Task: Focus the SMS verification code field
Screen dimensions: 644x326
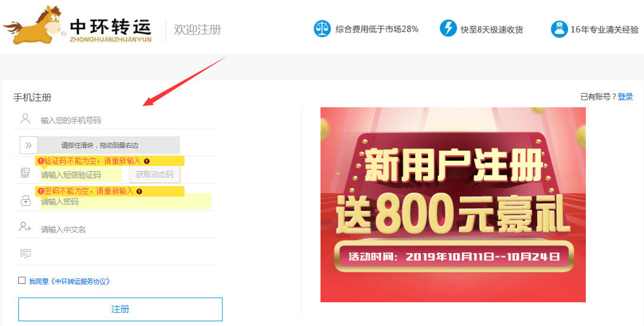Action: pyautogui.click(x=81, y=175)
